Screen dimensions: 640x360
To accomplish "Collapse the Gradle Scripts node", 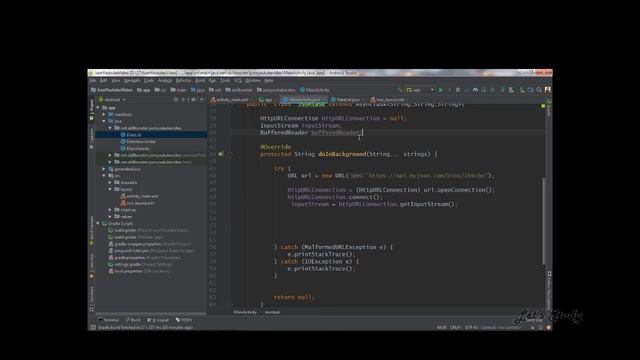I will coord(98,224).
